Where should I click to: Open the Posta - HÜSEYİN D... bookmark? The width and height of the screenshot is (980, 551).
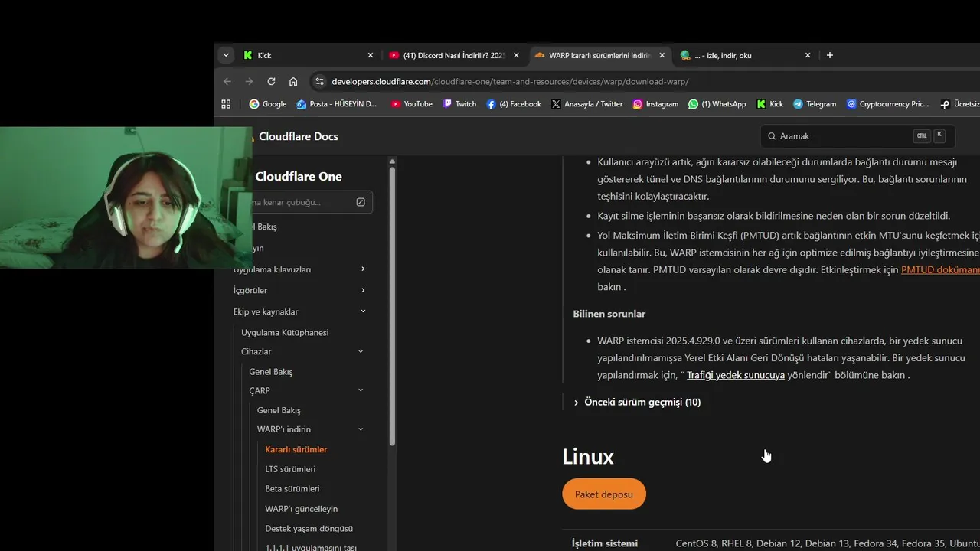(x=337, y=104)
